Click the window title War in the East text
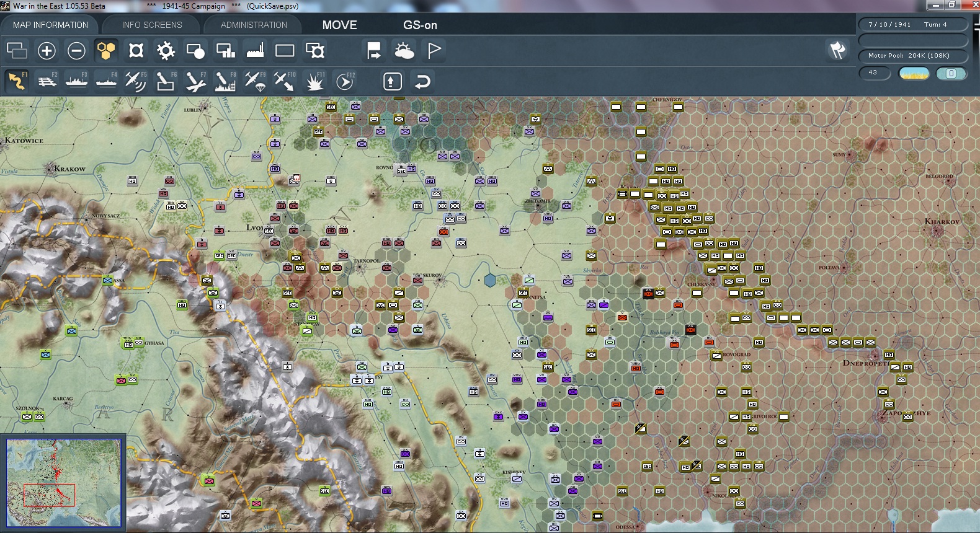The image size is (980, 533). pos(59,6)
